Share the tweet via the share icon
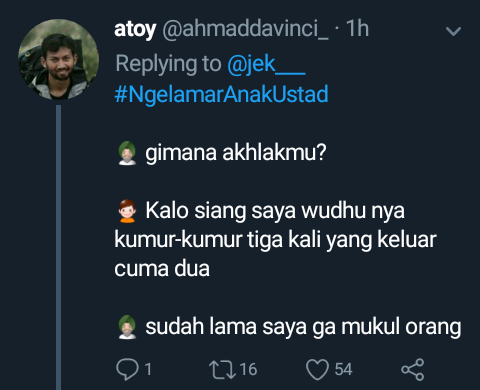 coord(413,369)
